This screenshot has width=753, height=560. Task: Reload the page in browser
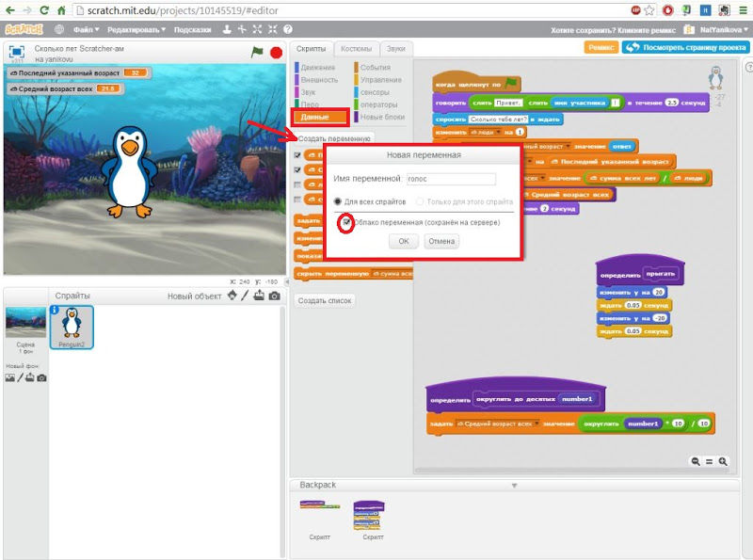pos(44,10)
